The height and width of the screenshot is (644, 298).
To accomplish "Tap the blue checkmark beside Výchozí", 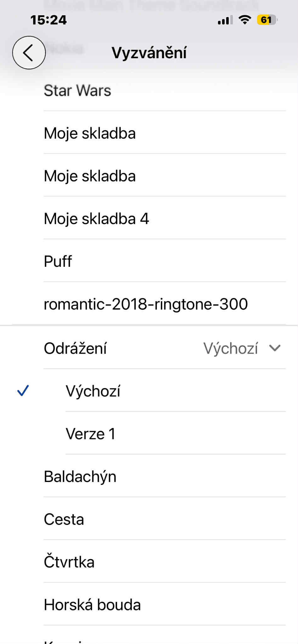I will [23, 391].
